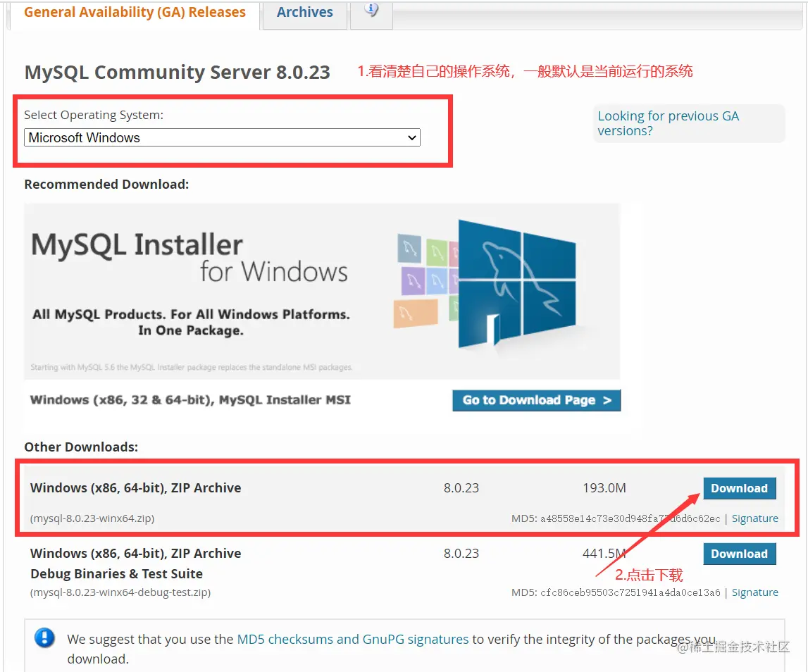Click the 441.5M size value

point(604,554)
